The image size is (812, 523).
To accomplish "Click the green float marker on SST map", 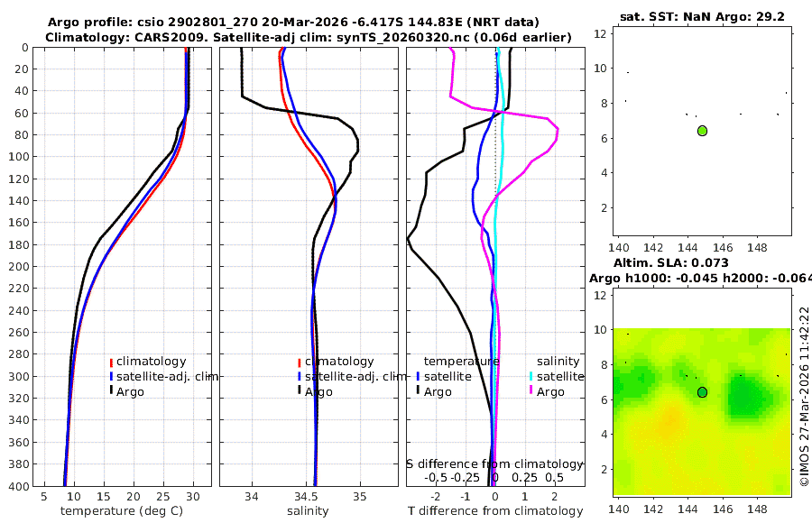I will (702, 131).
